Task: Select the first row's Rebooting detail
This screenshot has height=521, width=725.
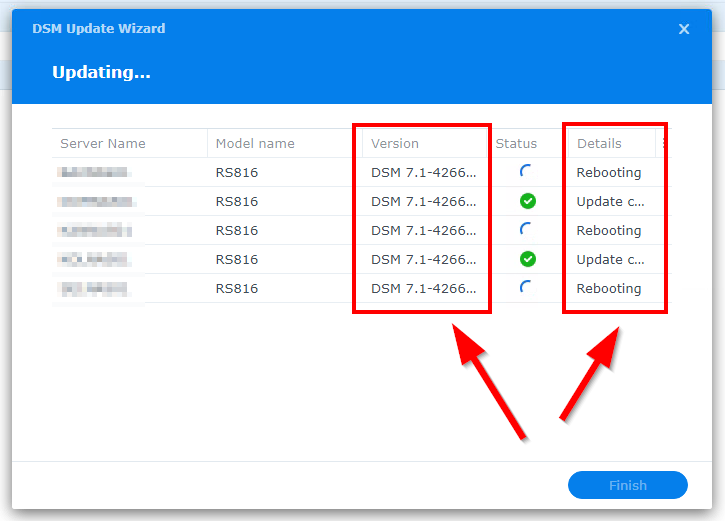Action: pyautogui.click(x=609, y=172)
